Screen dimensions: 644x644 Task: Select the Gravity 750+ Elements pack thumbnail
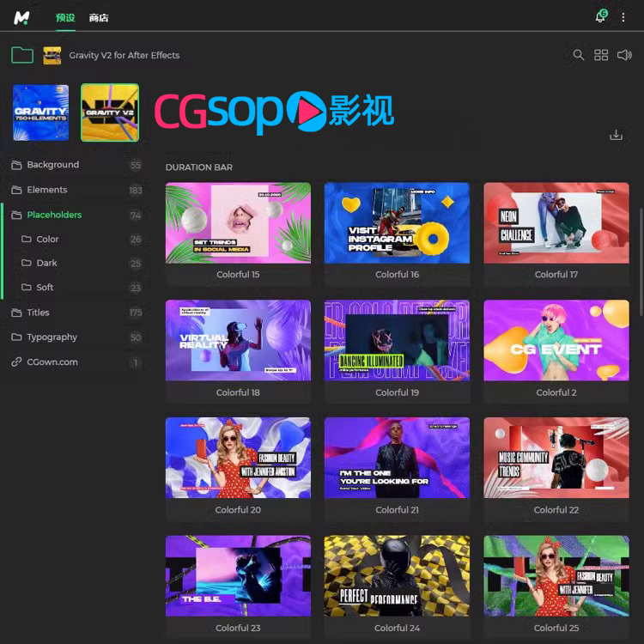coord(40,112)
